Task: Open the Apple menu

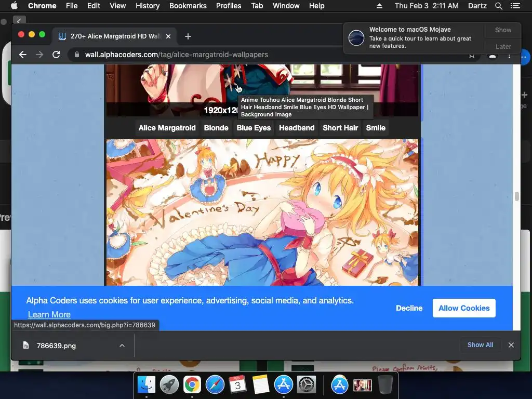Action: (14, 6)
